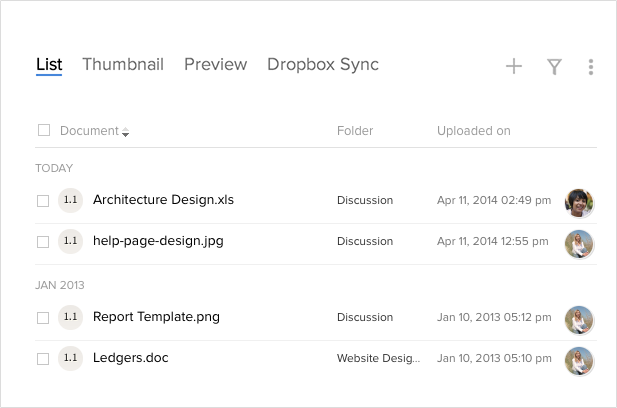Click the plus icon to add document
This screenshot has height=408, width=617.
click(514, 67)
